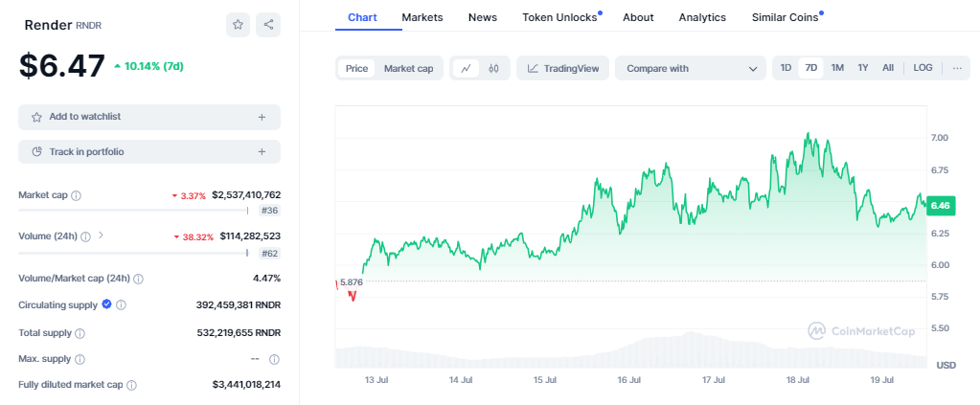Click the 18 Jul date label

pos(798,380)
